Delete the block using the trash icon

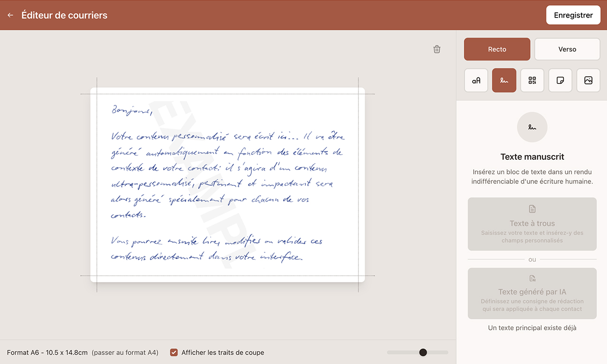437,49
